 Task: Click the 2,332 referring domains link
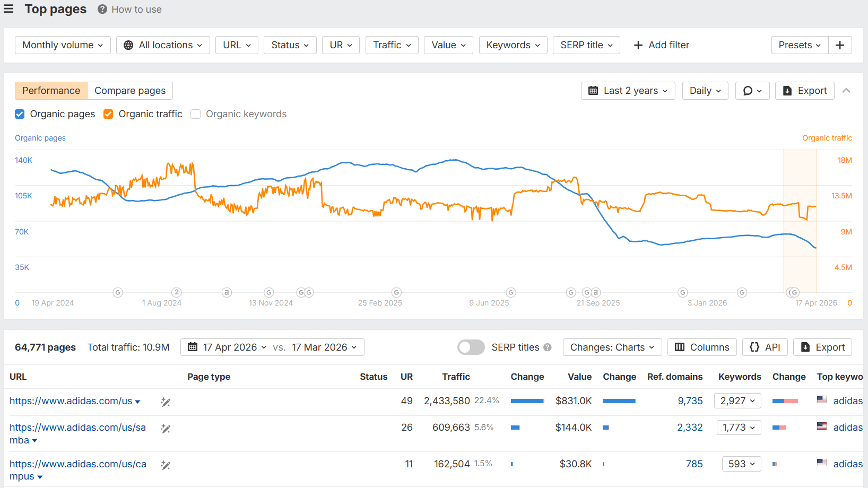[690, 428]
